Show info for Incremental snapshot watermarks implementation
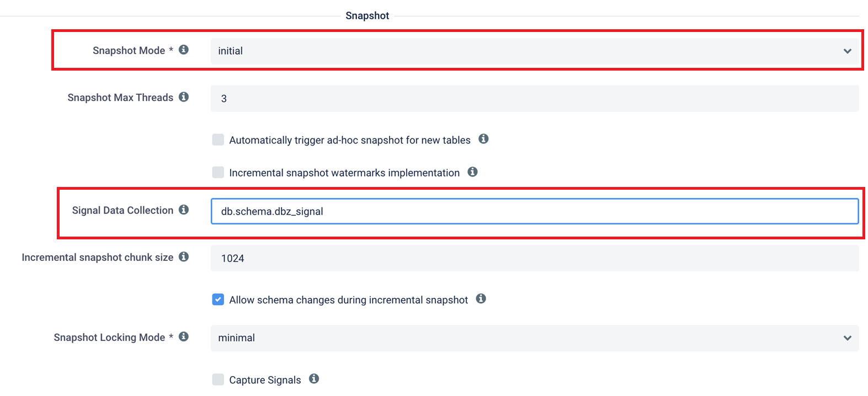 tap(472, 172)
